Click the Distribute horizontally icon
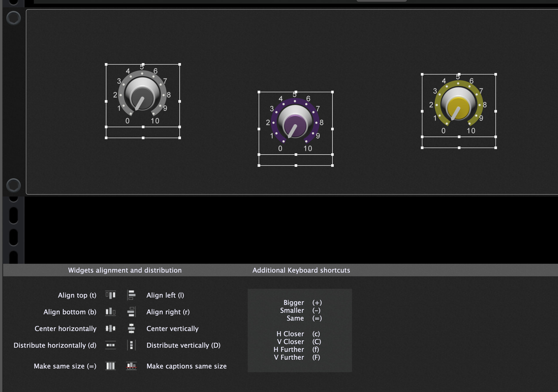The width and height of the screenshot is (558, 392). [x=110, y=345]
